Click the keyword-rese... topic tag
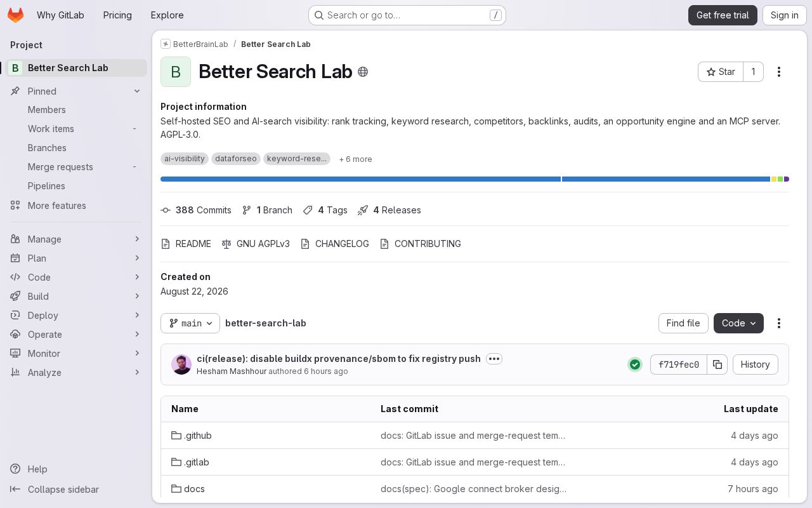This screenshot has width=812, height=508. [297, 159]
